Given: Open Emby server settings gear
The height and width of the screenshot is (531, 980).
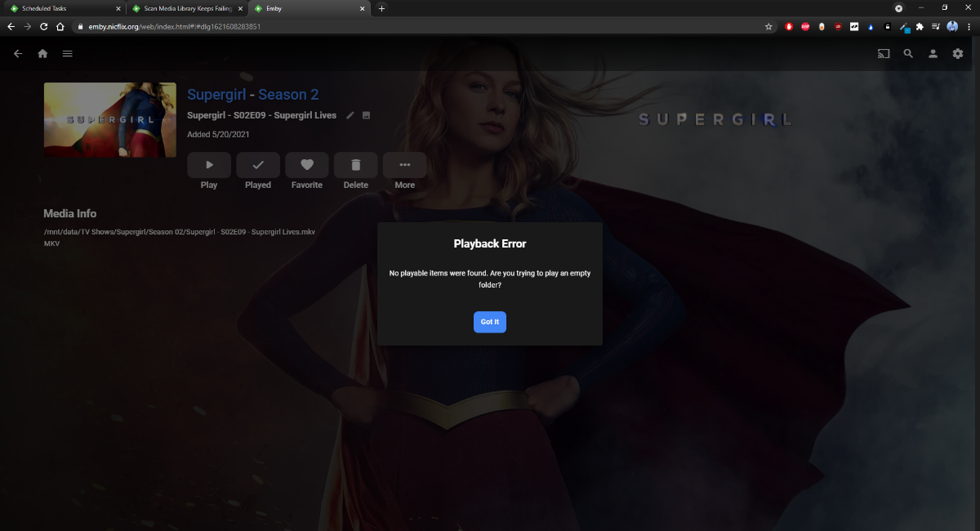Looking at the screenshot, I should point(957,53).
